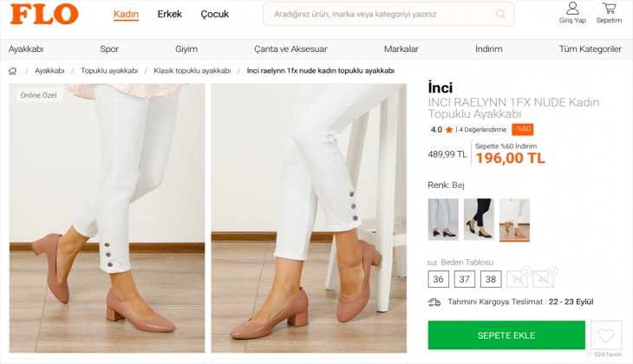Type in the product search field
This screenshot has height=364, width=633.
(382, 14)
